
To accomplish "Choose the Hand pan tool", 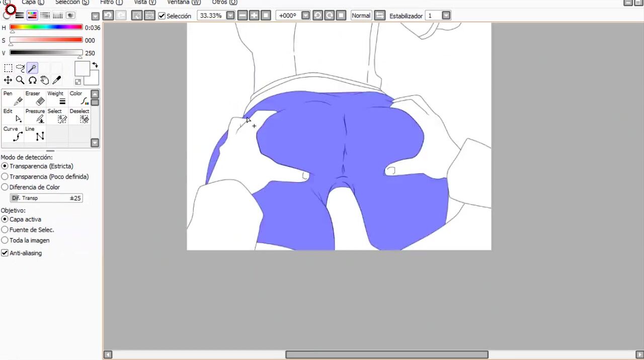I will pyautogui.click(x=44, y=80).
